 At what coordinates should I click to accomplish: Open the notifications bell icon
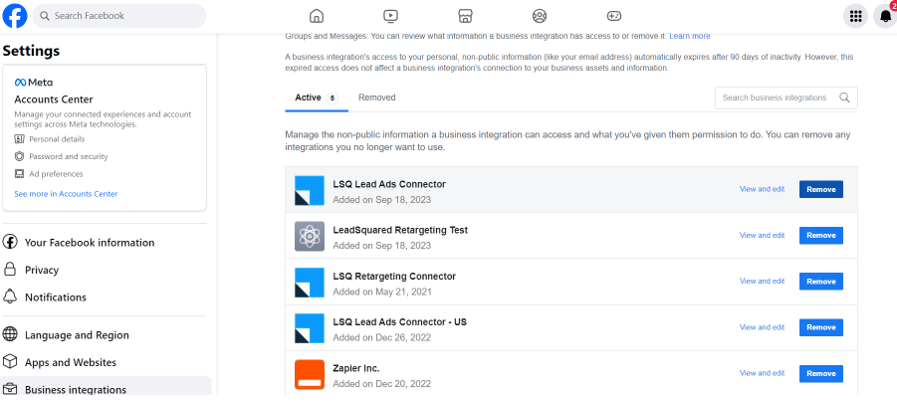885,16
